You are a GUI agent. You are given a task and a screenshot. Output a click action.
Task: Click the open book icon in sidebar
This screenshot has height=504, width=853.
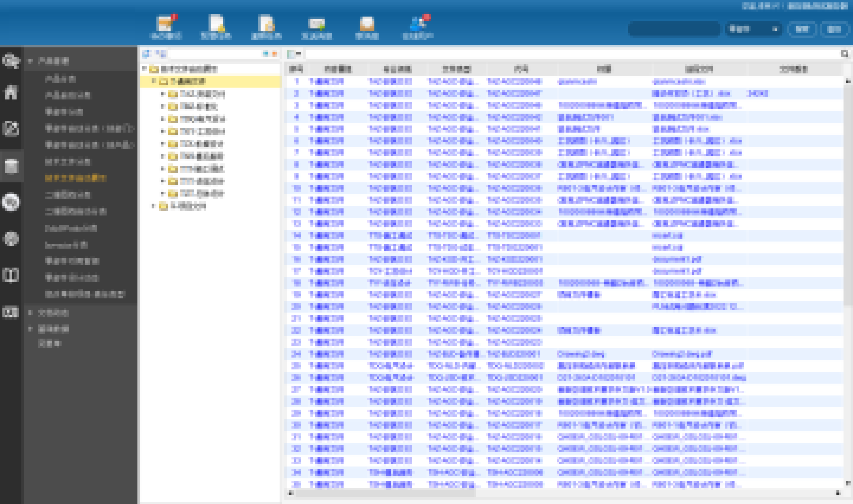click(11, 275)
